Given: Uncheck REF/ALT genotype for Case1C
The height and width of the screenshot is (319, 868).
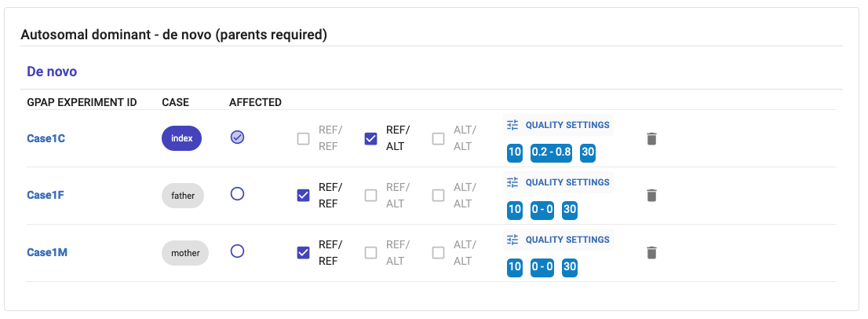Looking at the screenshot, I should point(371,139).
